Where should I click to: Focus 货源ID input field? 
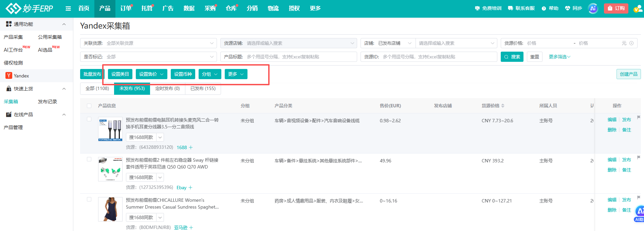tap(429, 57)
